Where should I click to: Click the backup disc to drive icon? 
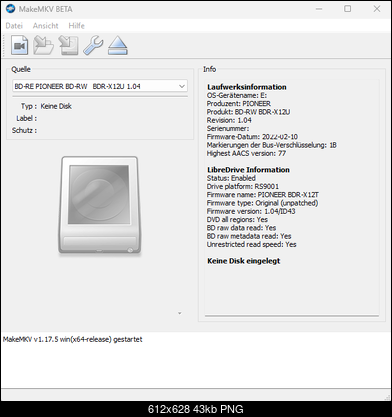[68, 45]
